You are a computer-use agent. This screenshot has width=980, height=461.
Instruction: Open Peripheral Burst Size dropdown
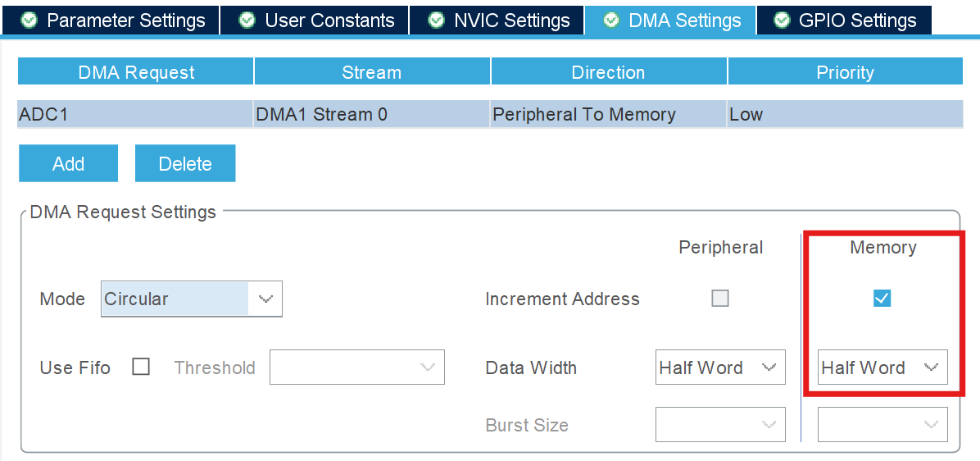pos(720,425)
